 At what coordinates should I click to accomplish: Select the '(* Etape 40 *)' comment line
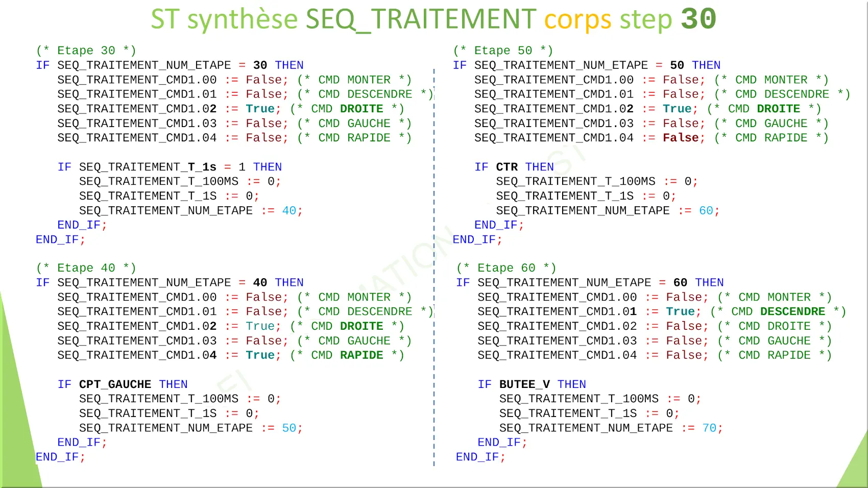point(86,268)
